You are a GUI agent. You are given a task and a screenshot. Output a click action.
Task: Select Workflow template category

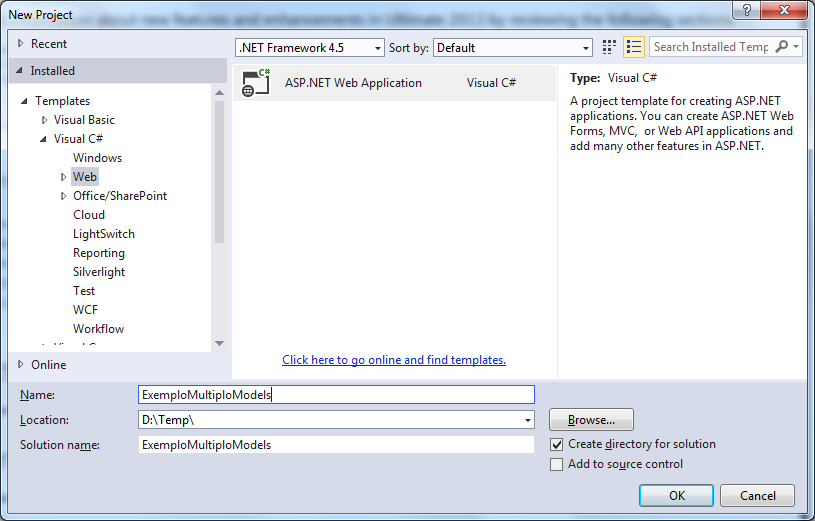[98, 329]
